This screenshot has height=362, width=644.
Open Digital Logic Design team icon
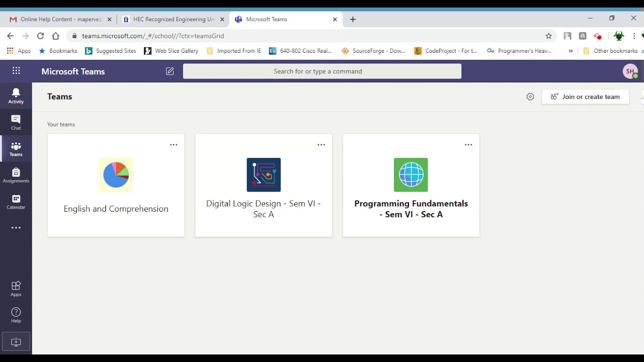(x=264, y=175)
